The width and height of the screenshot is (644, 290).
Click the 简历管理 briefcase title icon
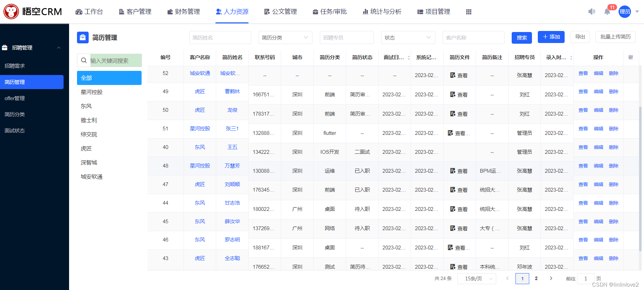83,37
